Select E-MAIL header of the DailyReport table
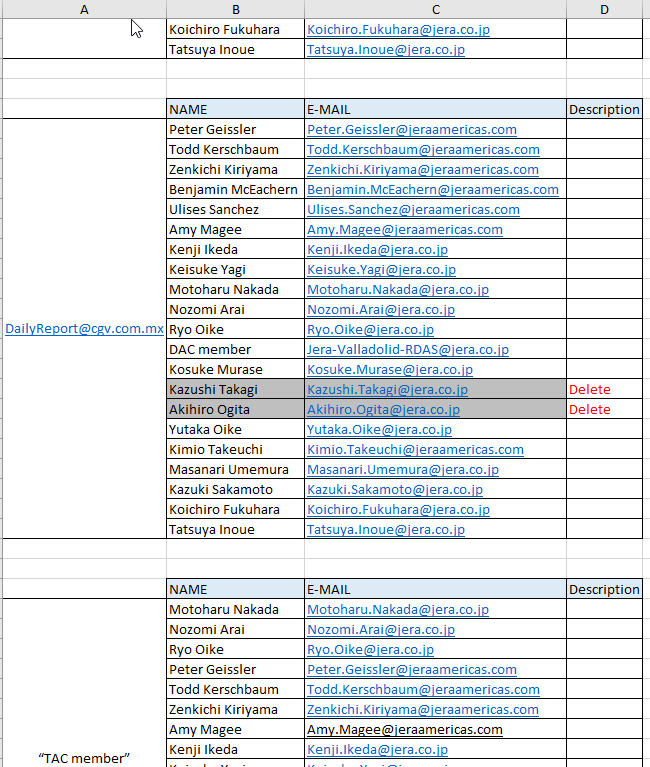Screen dimensions: 650x767 tap(435, 109)
